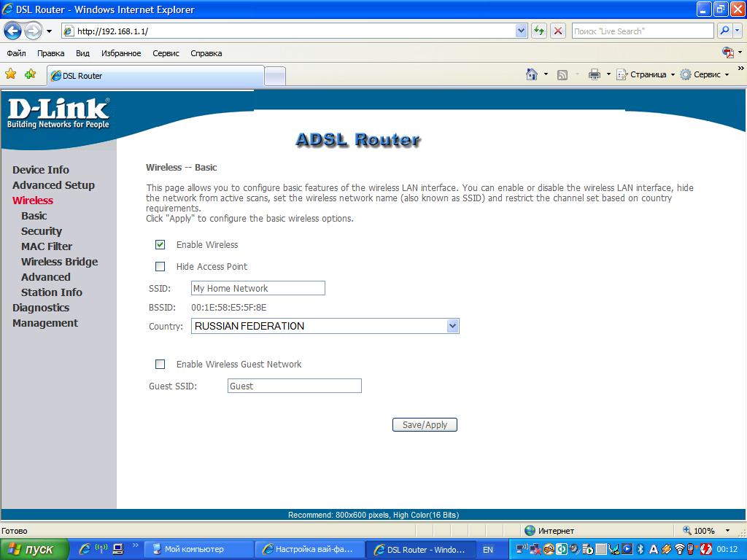Open Diagnostics in the sidebar
The image size is (747, 560).
coord(41,308)
